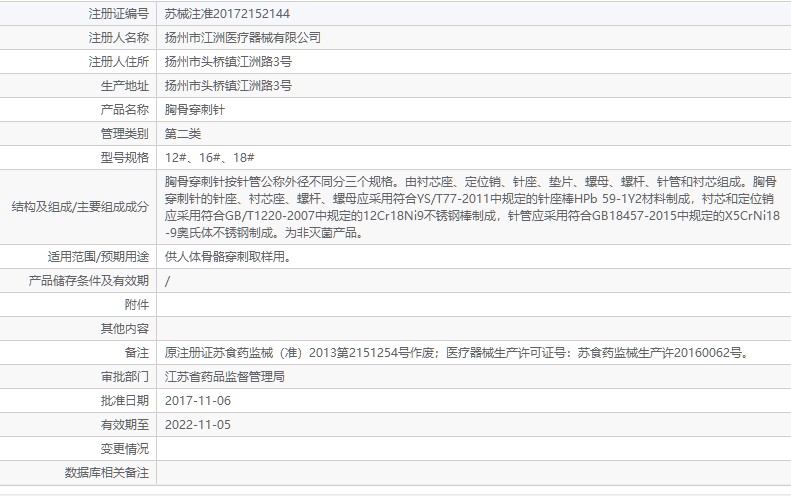791x496 pixels.
Task: Click the 生产地址 label
Action: (x=125, y=86)
